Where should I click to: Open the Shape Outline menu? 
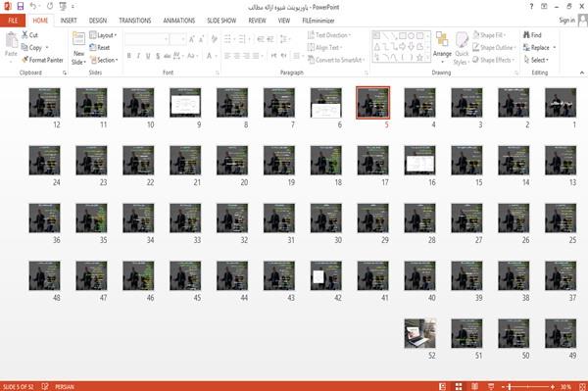point(494,47)
